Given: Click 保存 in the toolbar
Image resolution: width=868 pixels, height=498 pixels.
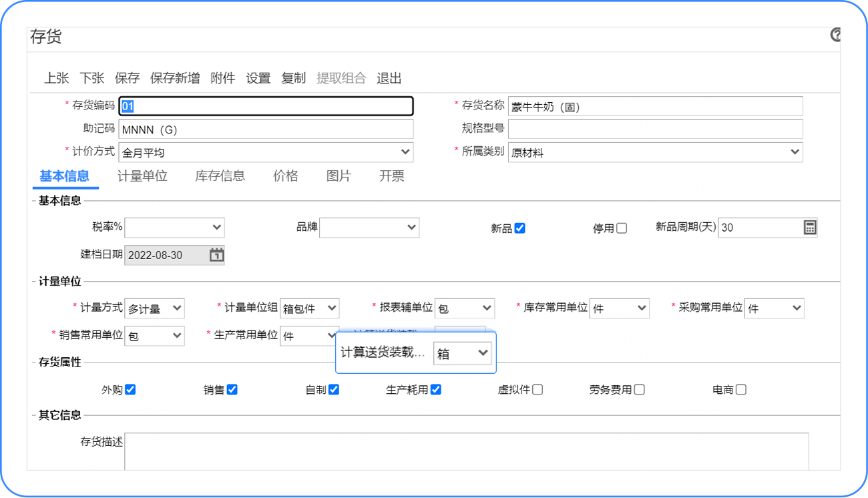Looking at the screenshot, I should click(x=127, y=78).
